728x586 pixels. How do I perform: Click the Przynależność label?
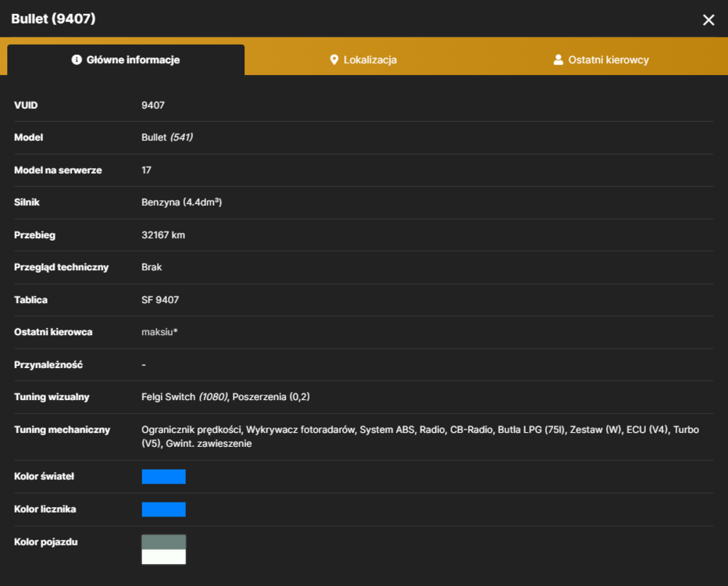(x=48, y=365)
